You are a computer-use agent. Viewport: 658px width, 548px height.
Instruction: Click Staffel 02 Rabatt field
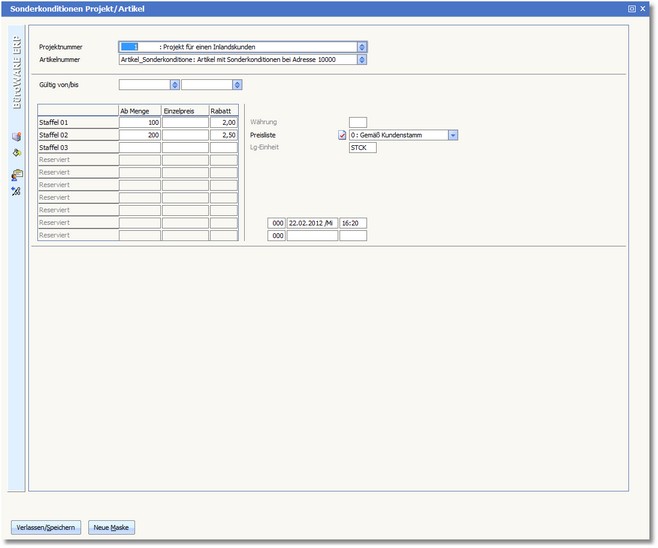[x=224, y=135]
